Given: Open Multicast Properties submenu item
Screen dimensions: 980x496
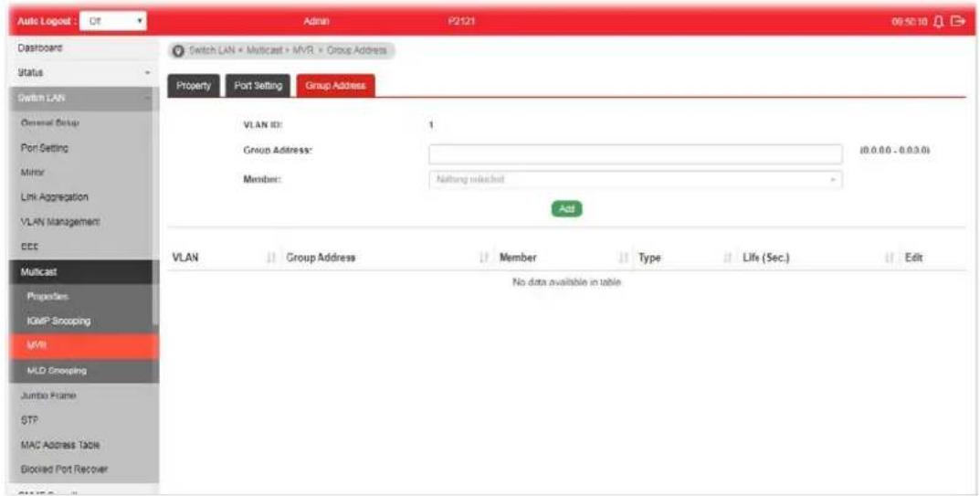Looking at the screenshot, I should [x=81, y=297].
